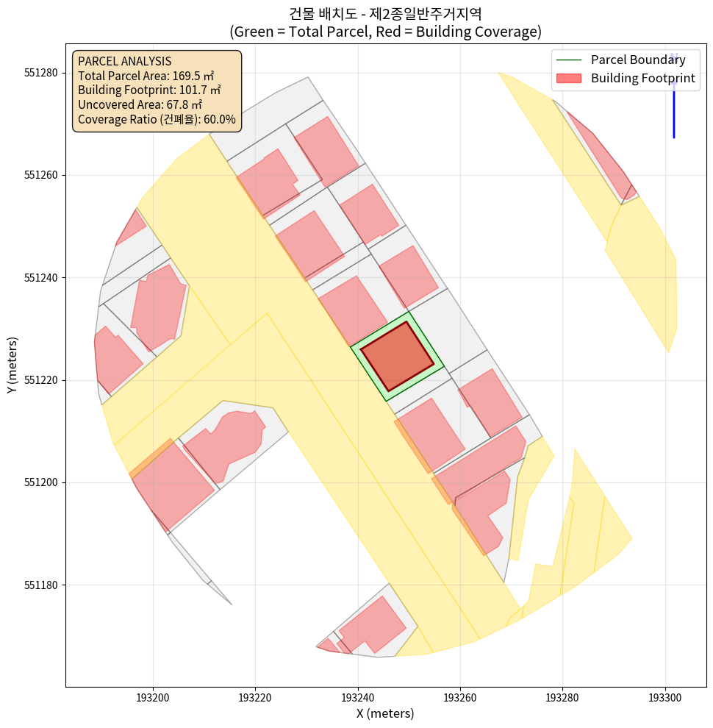The height and width of the screenshot is (728, 713).
Task: Click the "Y (meters)" axis label
Action: point(12,365)
